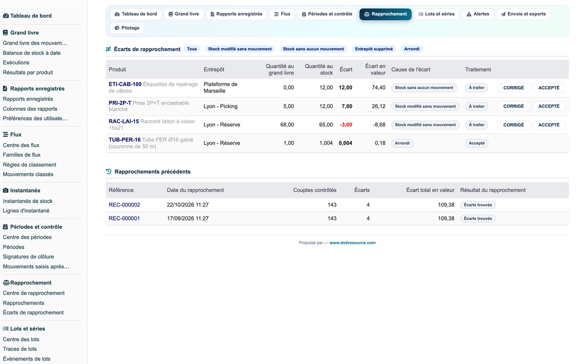Click Cause de l'écart column header
The height and width of the screenshot is (364, 588).
pyautogui.click(x=411, y=70)
